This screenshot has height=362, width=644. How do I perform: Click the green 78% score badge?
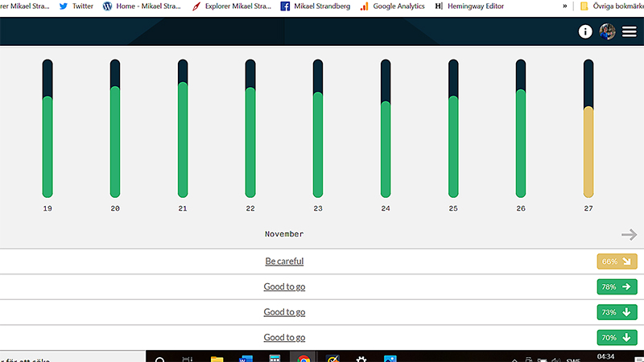pyautogui.click(x=617, y=286)
